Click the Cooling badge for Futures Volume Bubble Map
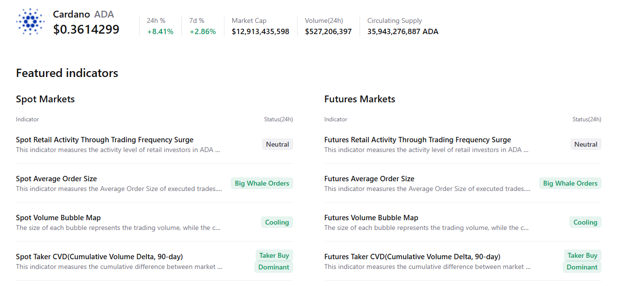The height and width of the screenshot is (286, 644). 585,222
